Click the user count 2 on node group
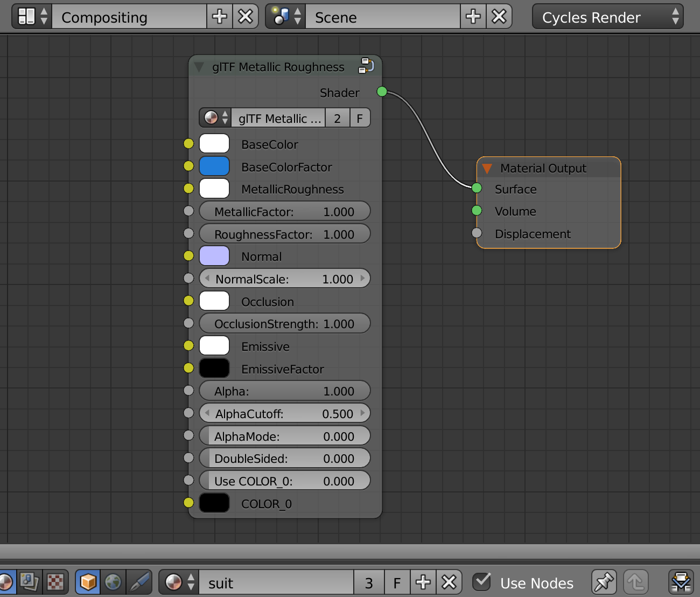The width and height of the screenshot is (700, 597). [338, 118]
